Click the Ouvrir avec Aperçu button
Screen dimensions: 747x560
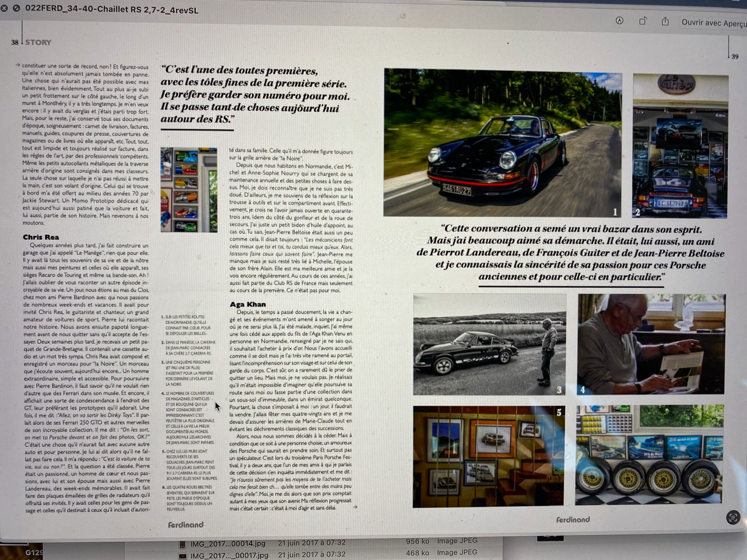(713, 23)
